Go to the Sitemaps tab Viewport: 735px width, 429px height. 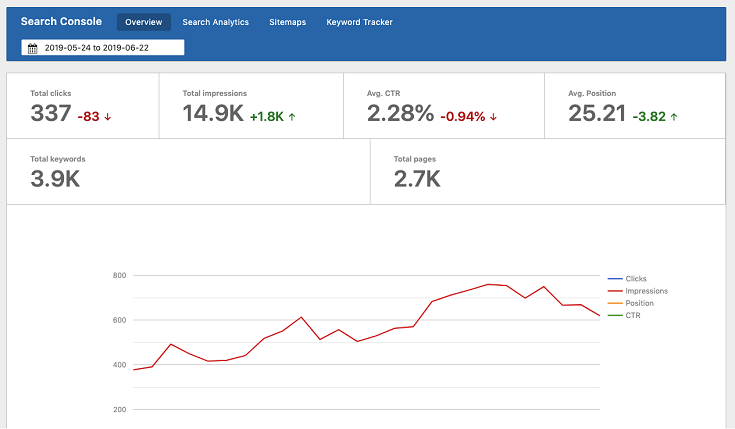pyautogui.click(x=287, y=22)
